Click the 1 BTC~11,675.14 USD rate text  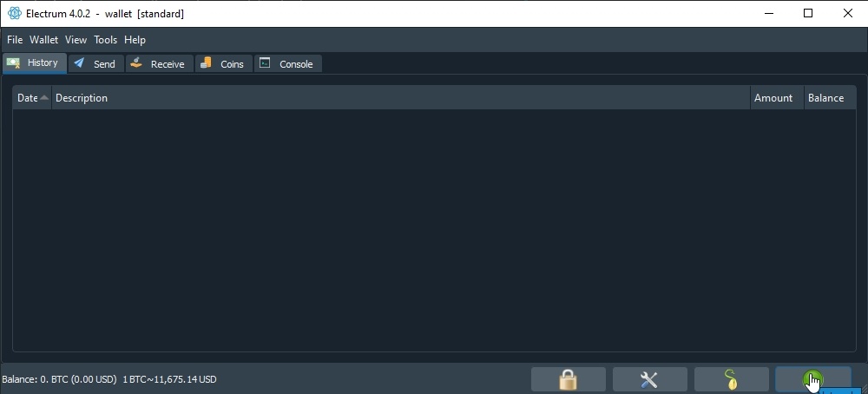pos(169,379)
